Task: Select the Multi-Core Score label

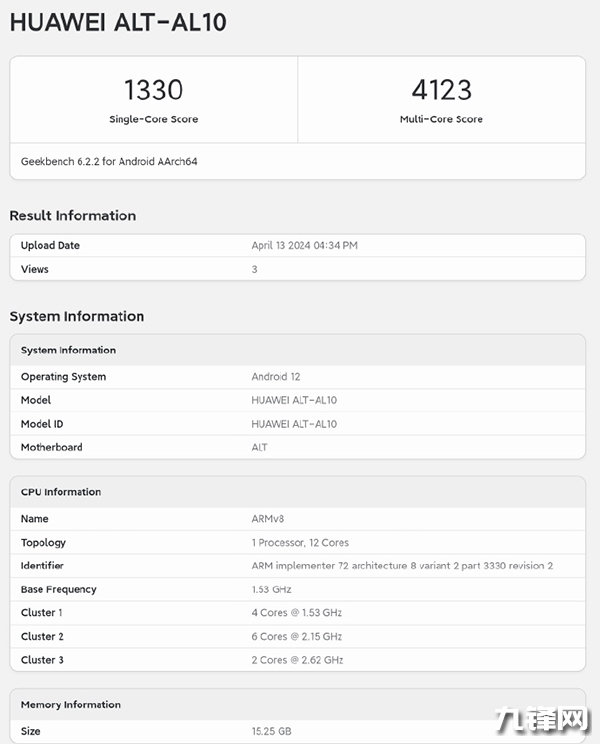Action: [x=441, y=119]
